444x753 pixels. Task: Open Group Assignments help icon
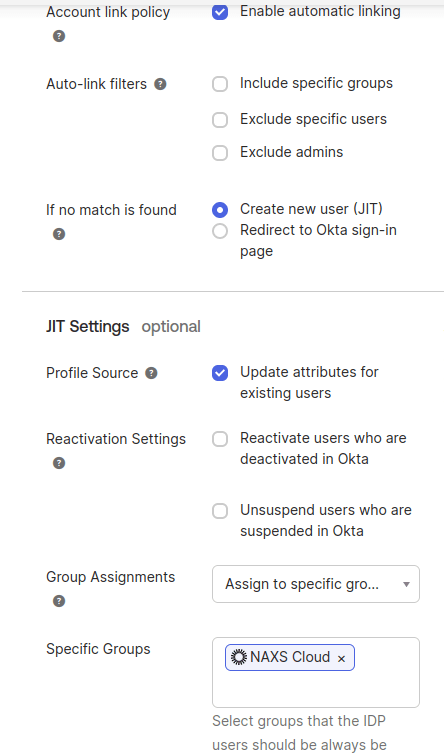tap(59, 601)
